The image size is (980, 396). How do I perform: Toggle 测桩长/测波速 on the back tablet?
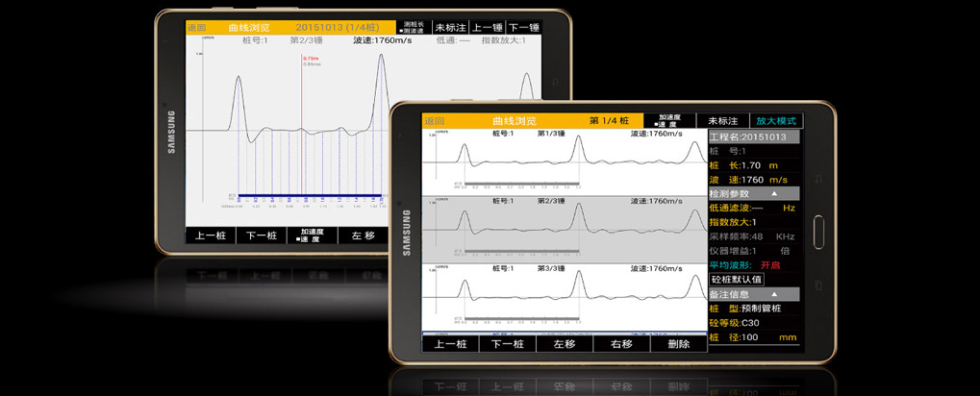pos(415,27)
